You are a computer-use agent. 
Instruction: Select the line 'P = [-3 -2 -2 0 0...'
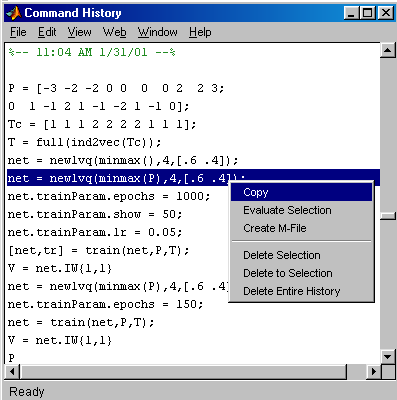click(x=116, y=89)
